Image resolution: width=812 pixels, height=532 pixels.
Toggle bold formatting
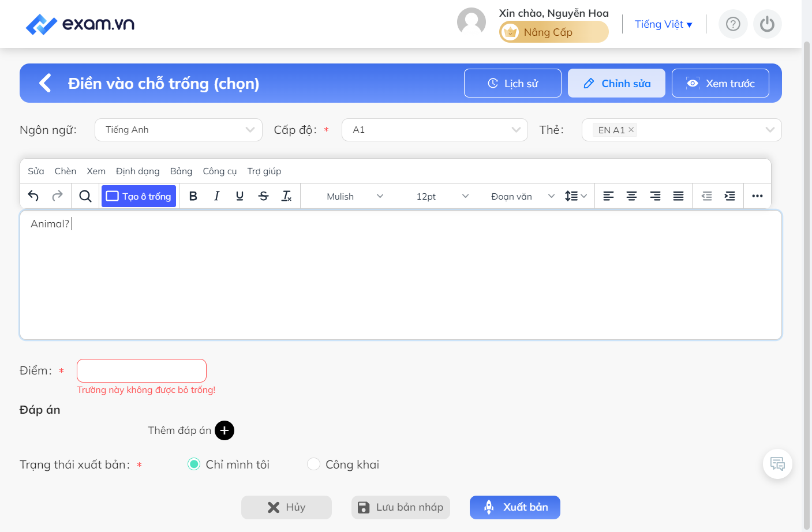pyautogui.click(x=193, y=196)
